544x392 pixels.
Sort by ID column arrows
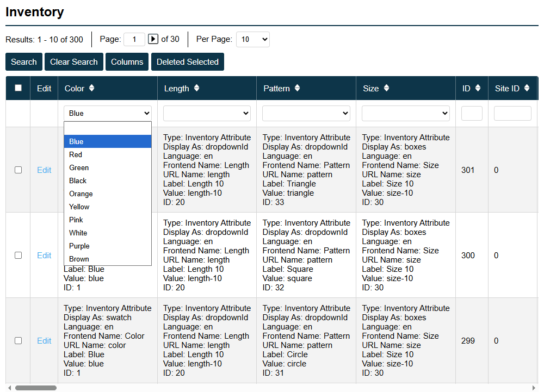(478, 88)
